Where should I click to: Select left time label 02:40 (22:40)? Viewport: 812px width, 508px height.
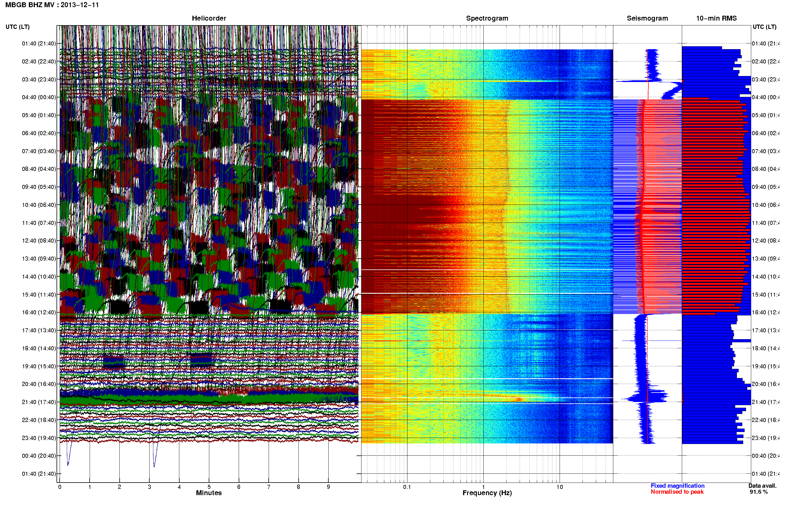click(39, 61)
